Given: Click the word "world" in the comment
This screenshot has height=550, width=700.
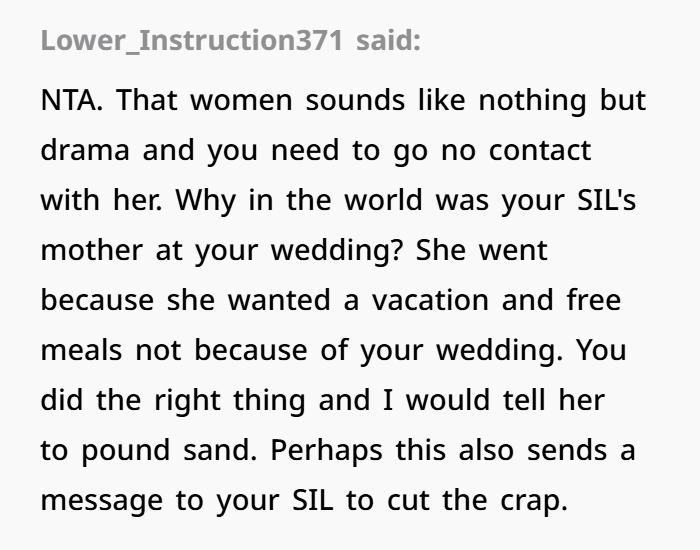Looking at the screenshot, I should tap(383, 200).
